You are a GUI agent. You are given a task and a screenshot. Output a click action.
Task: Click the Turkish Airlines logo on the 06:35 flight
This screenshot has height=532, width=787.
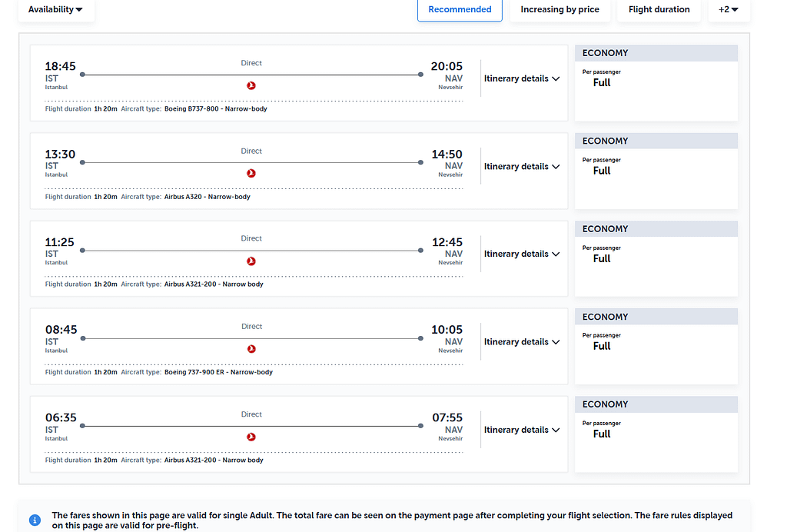pos(251,437)
